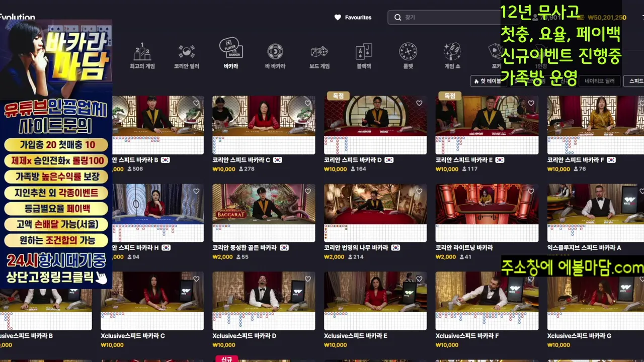This screenshot has height=362, width=644.
Task: Click the 독점 badge on 바카라 E
Action: click(x=450, y=96)
